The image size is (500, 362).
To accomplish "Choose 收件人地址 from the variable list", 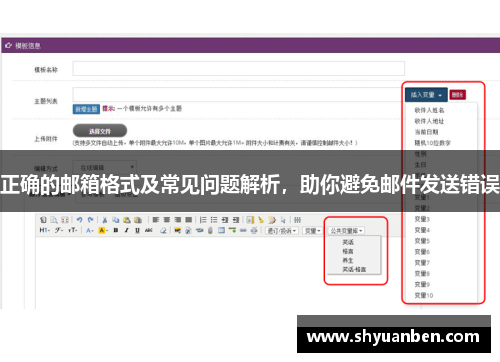I will tap(429, 121).
